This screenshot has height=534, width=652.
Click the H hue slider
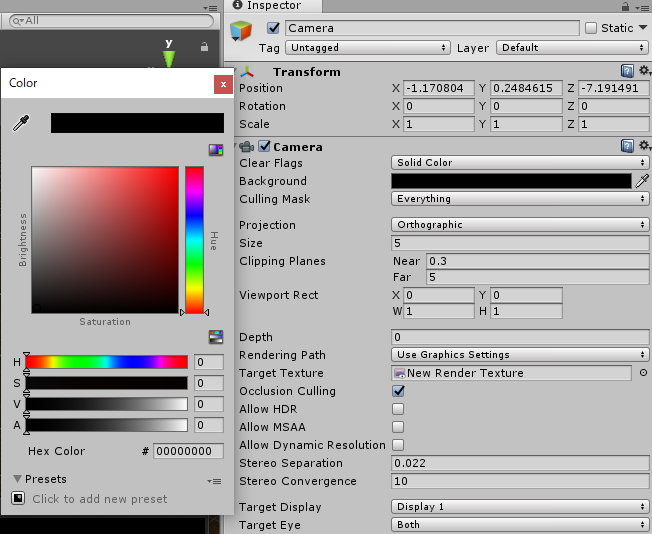point(106,362)
